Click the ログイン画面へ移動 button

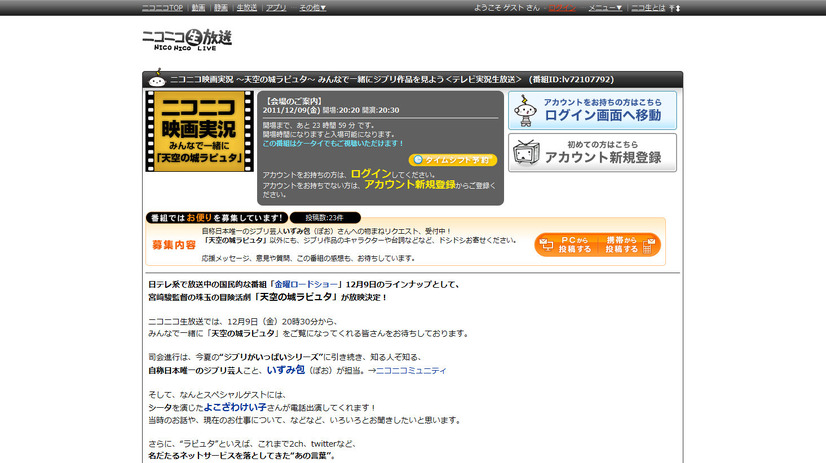coord(593,111)
